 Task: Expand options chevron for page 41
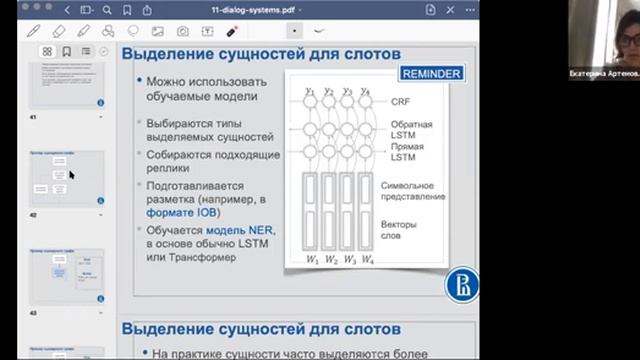tap(101, 117)
